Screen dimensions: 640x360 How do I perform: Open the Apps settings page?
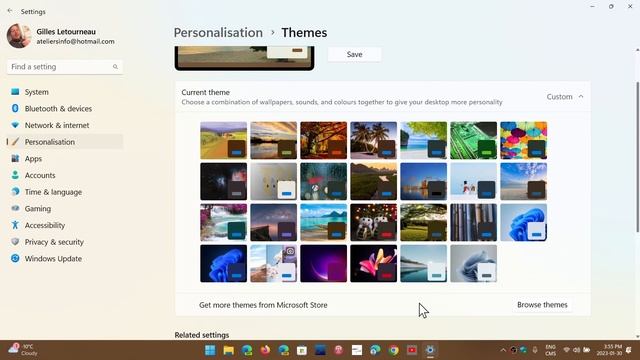pyautogui.click(x=65, y=158)
